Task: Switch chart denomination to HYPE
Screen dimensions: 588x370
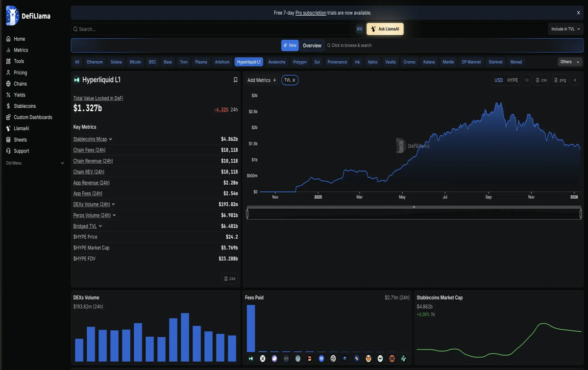Action: pyautogui.click(x=513, y=80)
